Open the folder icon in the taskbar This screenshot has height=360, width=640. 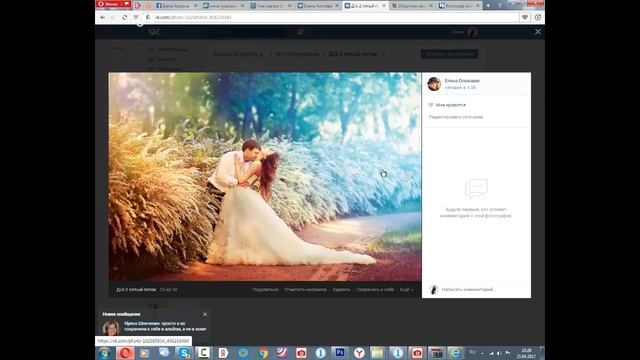pyautogui.click(x=378, y=353)
